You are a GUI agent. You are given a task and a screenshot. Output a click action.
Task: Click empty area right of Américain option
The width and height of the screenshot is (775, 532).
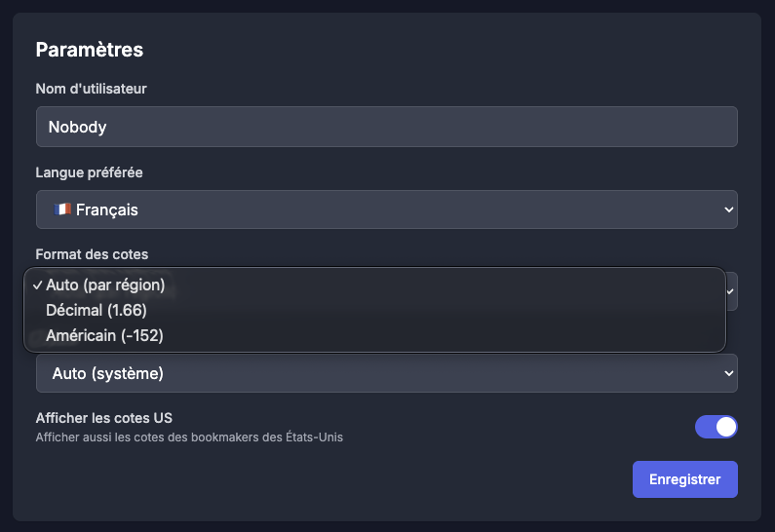pos(445,335)
